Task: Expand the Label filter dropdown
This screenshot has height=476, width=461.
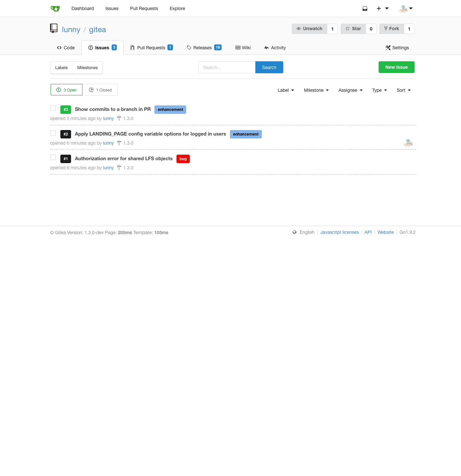Action: click(x=286, y=90)
